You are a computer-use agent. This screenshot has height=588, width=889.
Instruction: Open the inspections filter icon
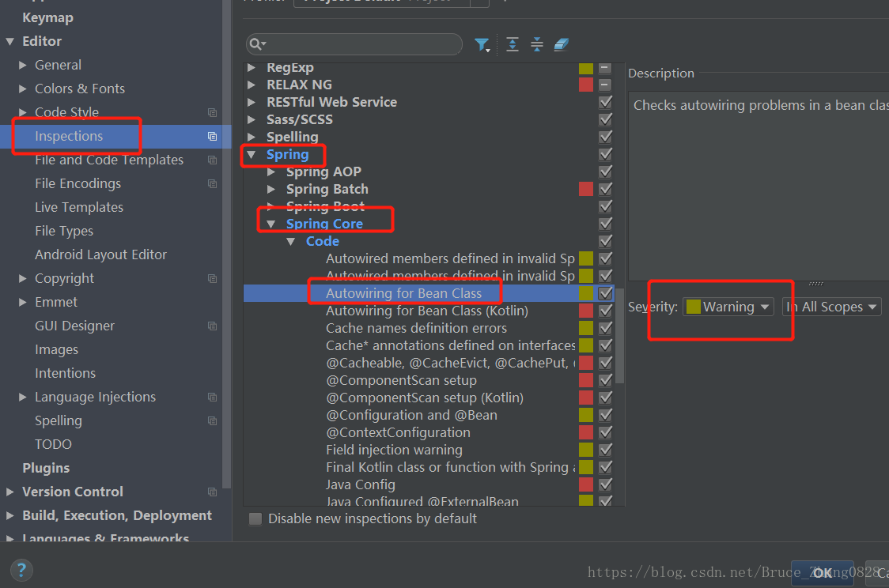tap(482, 45)
